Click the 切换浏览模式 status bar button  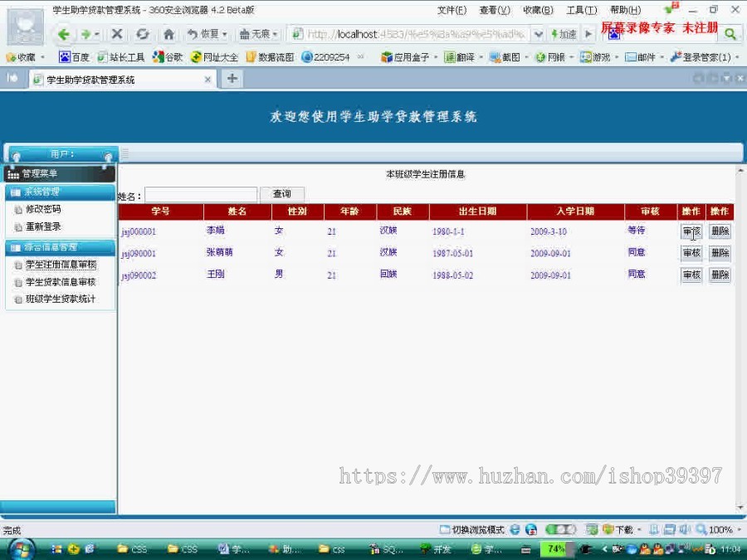472,529
